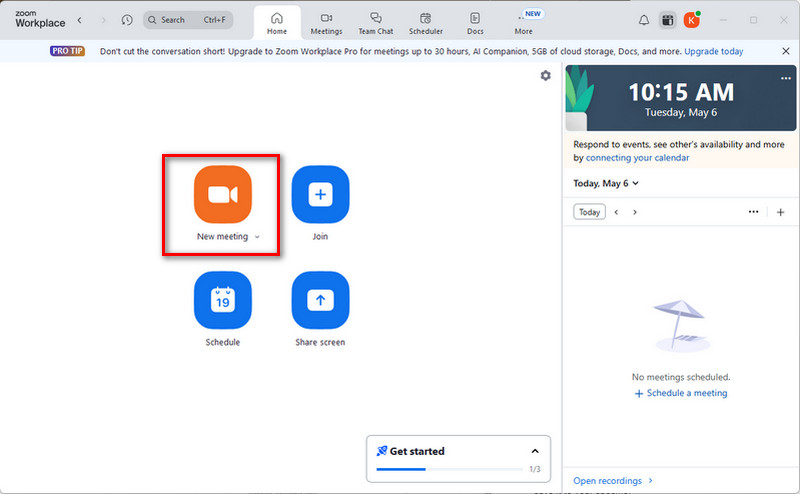Click the Share screen arrow icon
The image size is (800, 494).
320,300
